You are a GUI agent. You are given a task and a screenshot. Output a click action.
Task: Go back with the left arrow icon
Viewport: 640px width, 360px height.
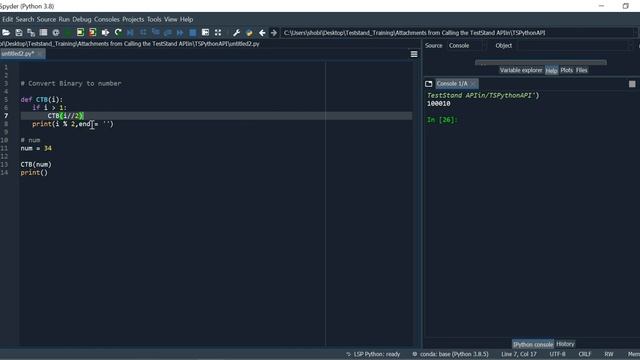pos(262,33)
